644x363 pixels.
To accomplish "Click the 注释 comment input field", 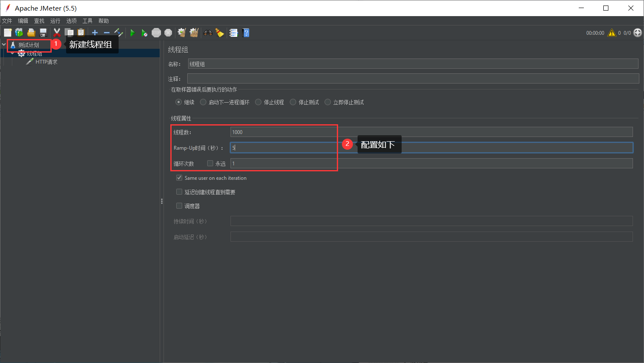I will (x=413, y=78).
